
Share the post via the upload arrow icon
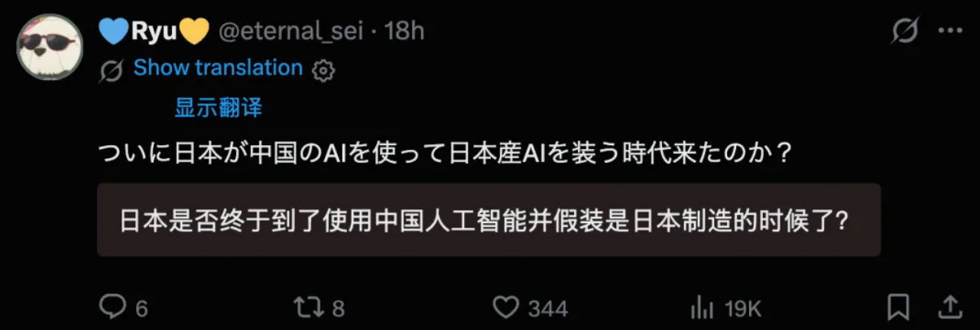tap(948, 307)
